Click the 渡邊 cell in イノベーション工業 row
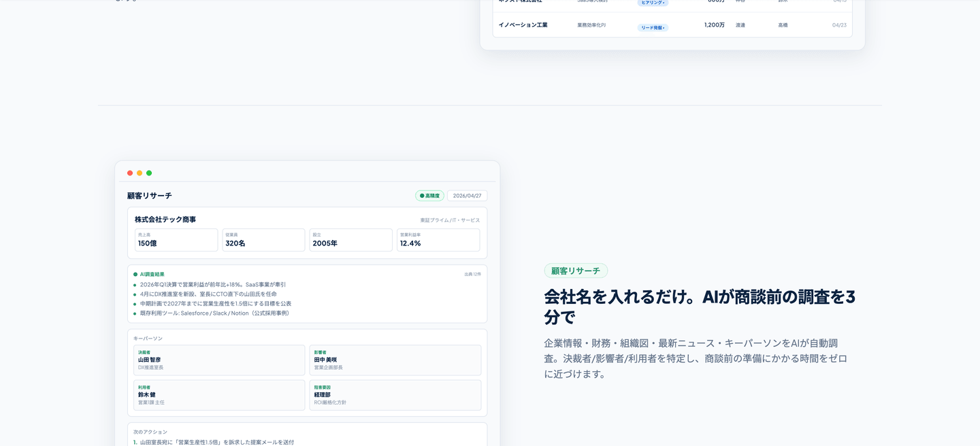The image size is (980, 446). [x=740, y=25]
